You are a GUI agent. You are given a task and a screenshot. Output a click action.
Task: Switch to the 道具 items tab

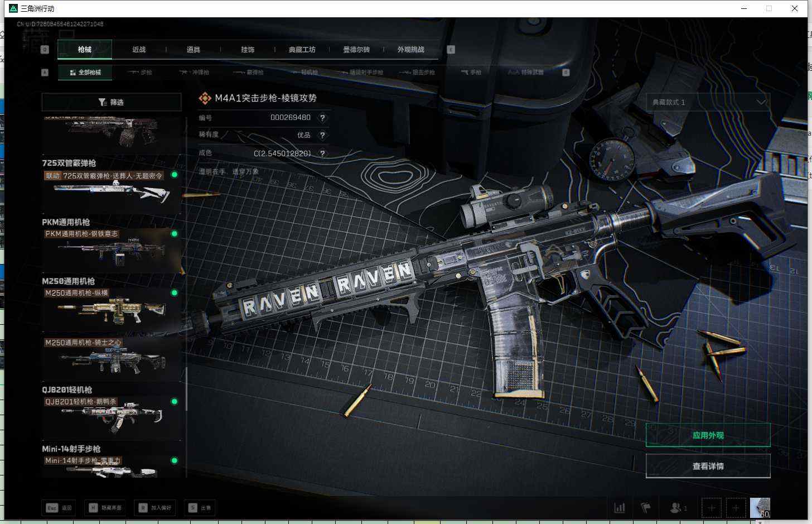point(194,50)
